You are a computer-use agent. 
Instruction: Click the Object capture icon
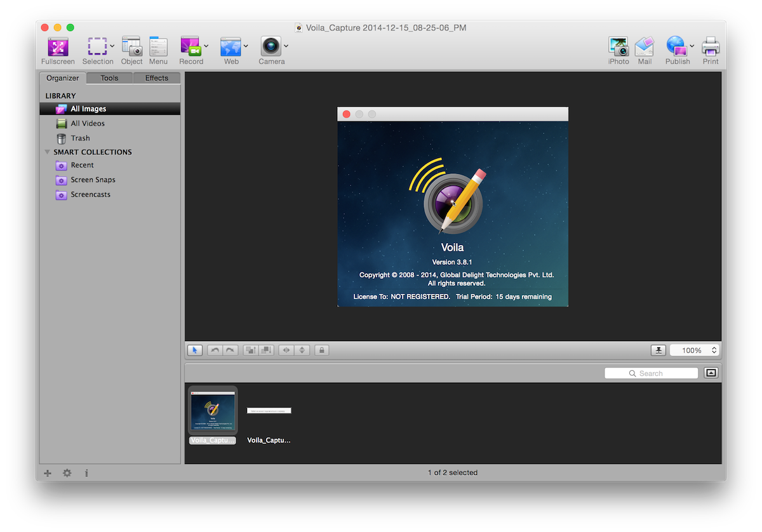pos(131,46)
